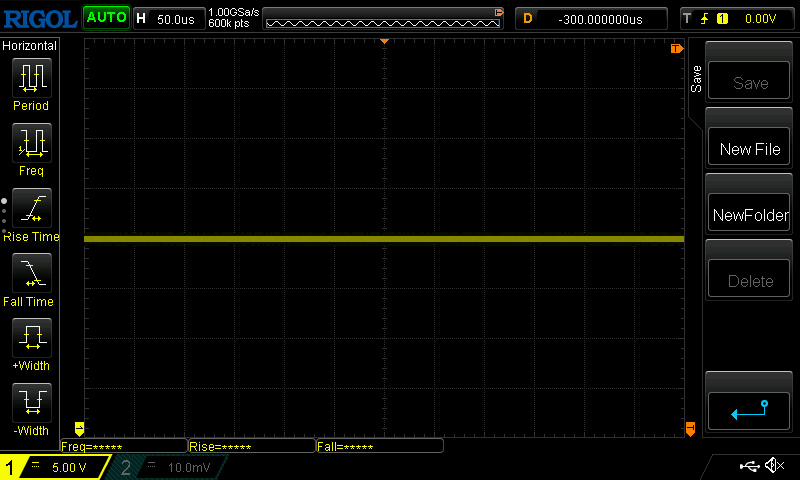Click the orange trigger position marker at top
The width and height of the screenshot is (800, 480).
pos(384,42)
